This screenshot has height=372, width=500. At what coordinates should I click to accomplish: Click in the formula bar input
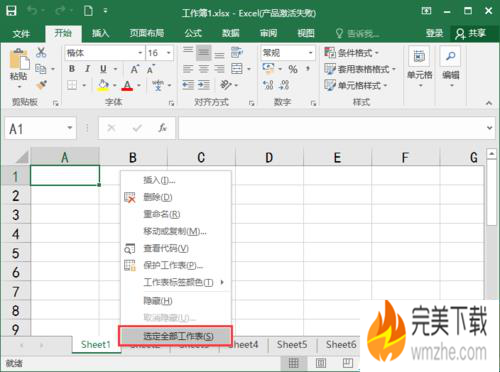click(x=332, y=128)
